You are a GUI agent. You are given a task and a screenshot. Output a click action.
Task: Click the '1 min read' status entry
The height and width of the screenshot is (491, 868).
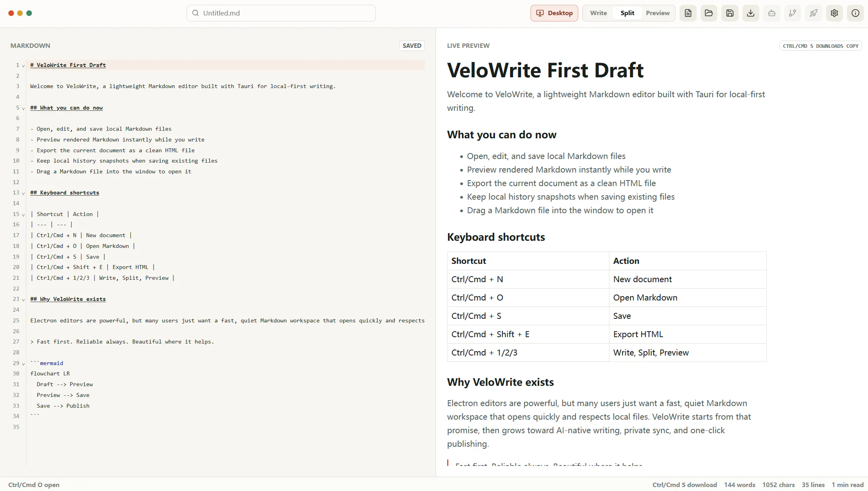point(847,485)
